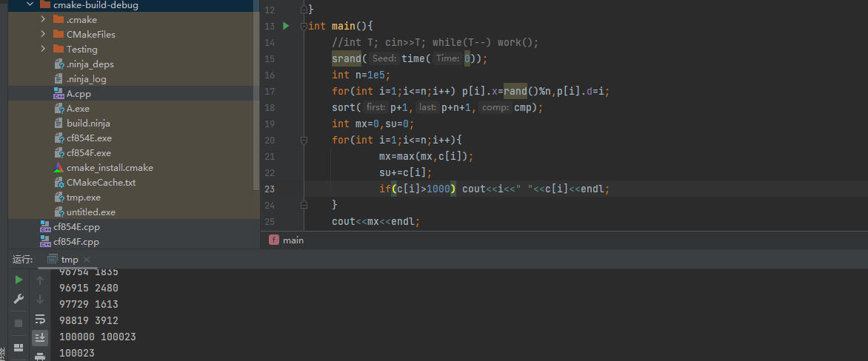The width and height of the screenshot is (868, 361).
Task: Click console output '97729 1613'
Action: [89, 304]
